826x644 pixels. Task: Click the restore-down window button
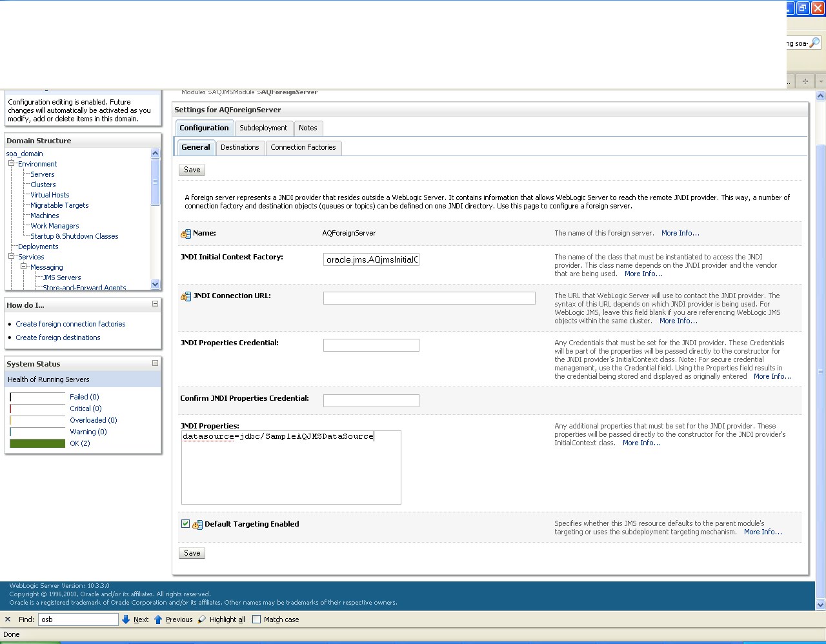click(x=803, y=8)
